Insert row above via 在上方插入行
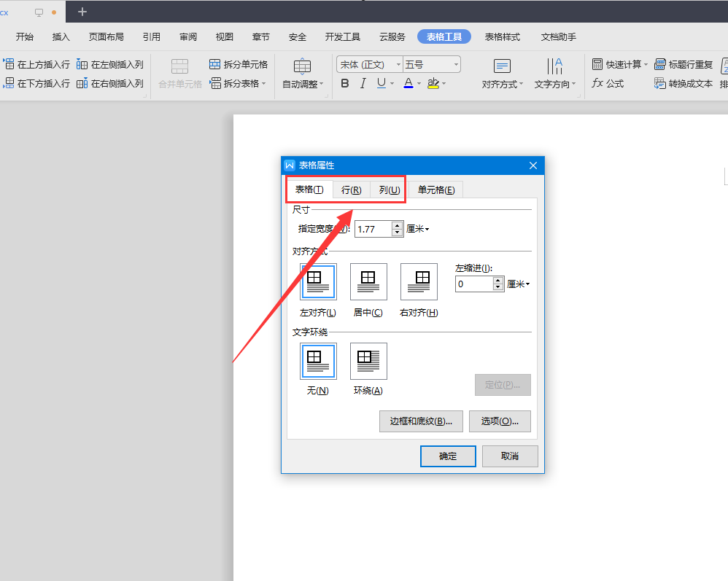Viewport: 728px width, 581px height. (x=37, y=64)
